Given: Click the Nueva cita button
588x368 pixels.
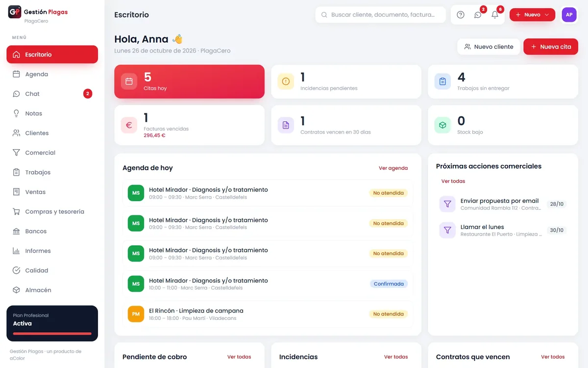Looking at the screenshot, I should pyautogui.click(x=551, y=47).
